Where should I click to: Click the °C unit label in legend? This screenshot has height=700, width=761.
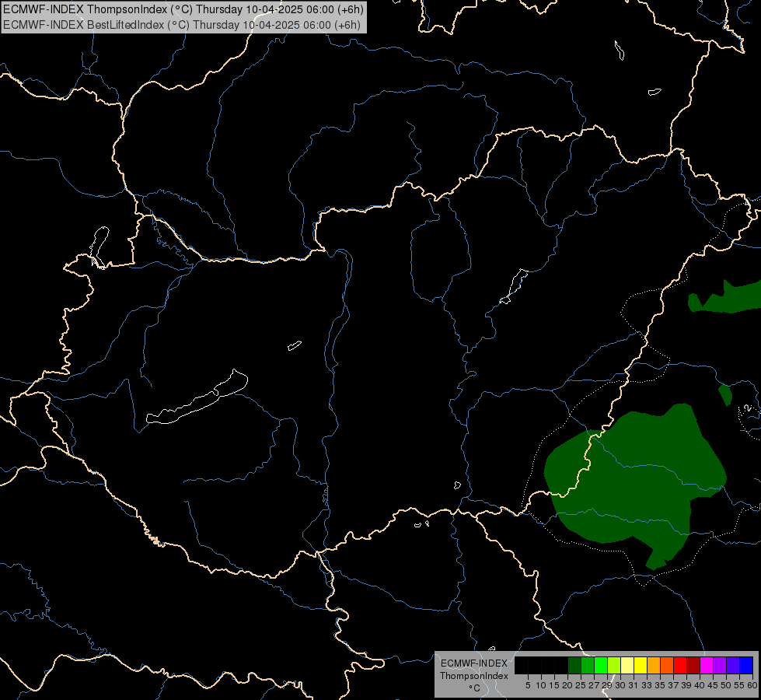474,688
